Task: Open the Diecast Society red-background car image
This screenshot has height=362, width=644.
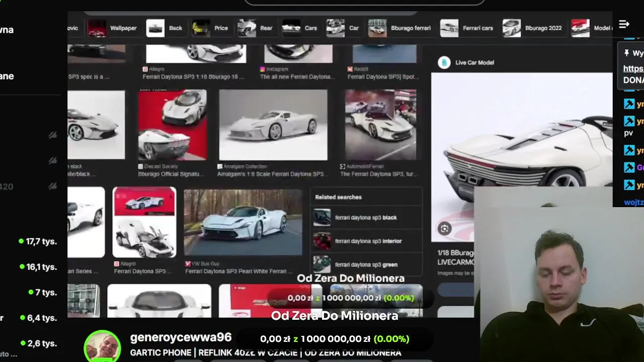Action: [173, 125]
